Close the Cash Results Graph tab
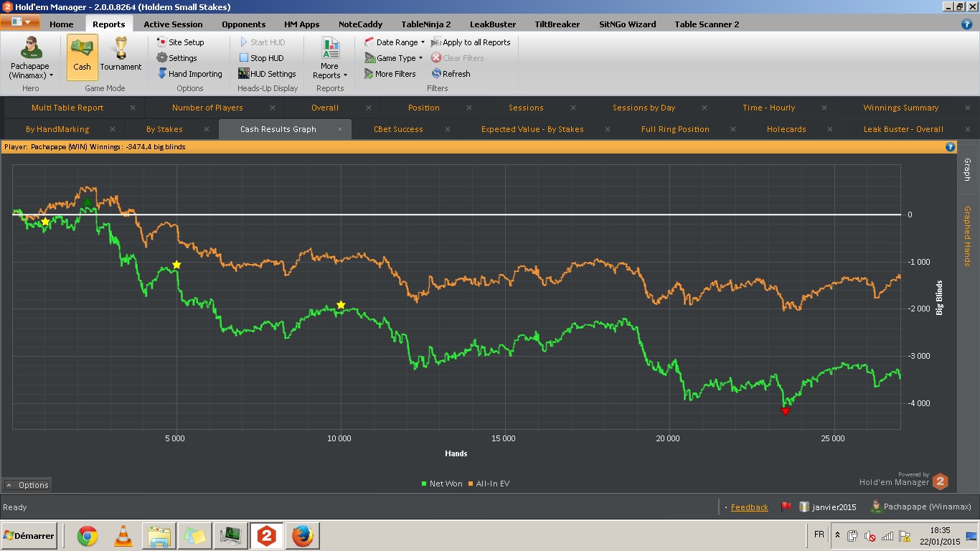This screenshot has height=551, width=980. [x=341, y=129]
